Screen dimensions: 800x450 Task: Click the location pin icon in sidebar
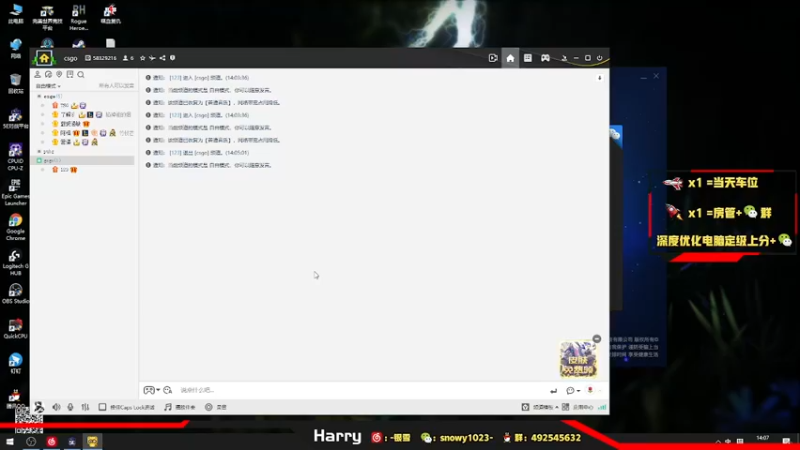click(59, 74)
